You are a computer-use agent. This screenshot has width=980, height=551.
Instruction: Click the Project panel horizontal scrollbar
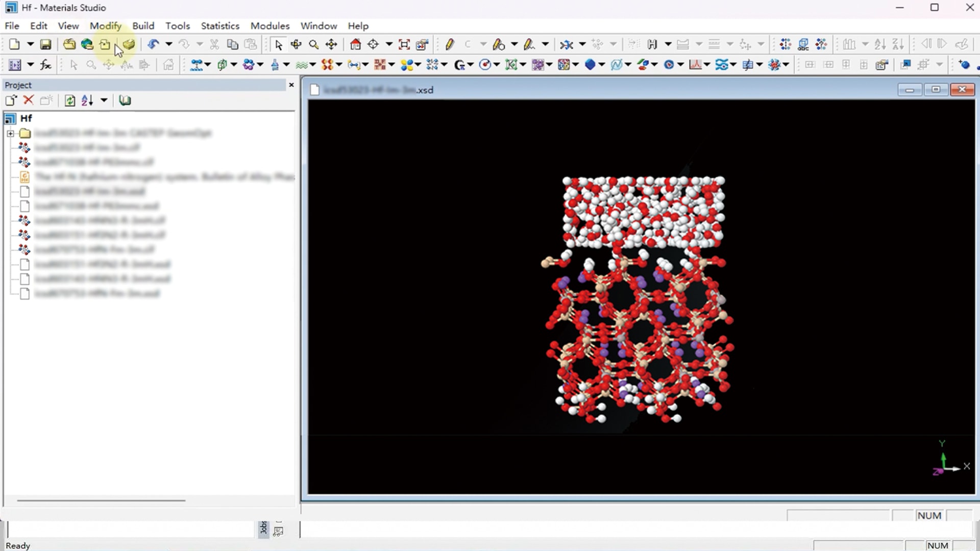101,500
